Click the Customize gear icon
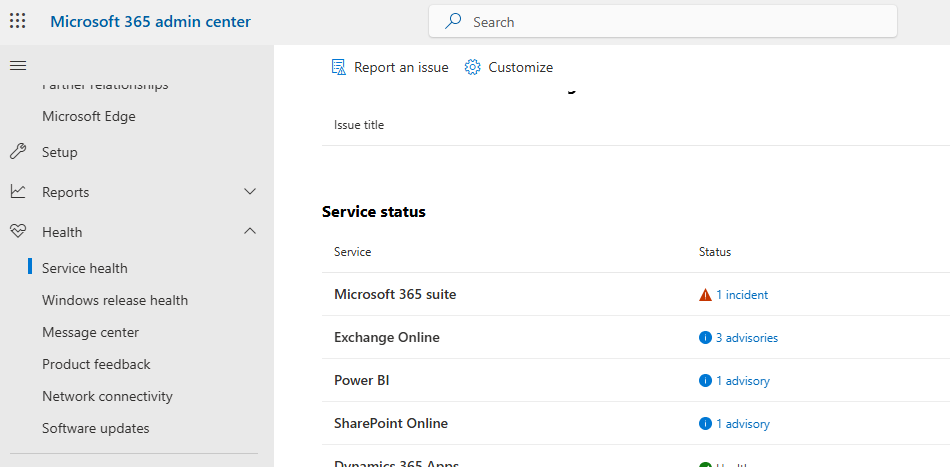This screenshot has height=467, width=950. [472, 67]
